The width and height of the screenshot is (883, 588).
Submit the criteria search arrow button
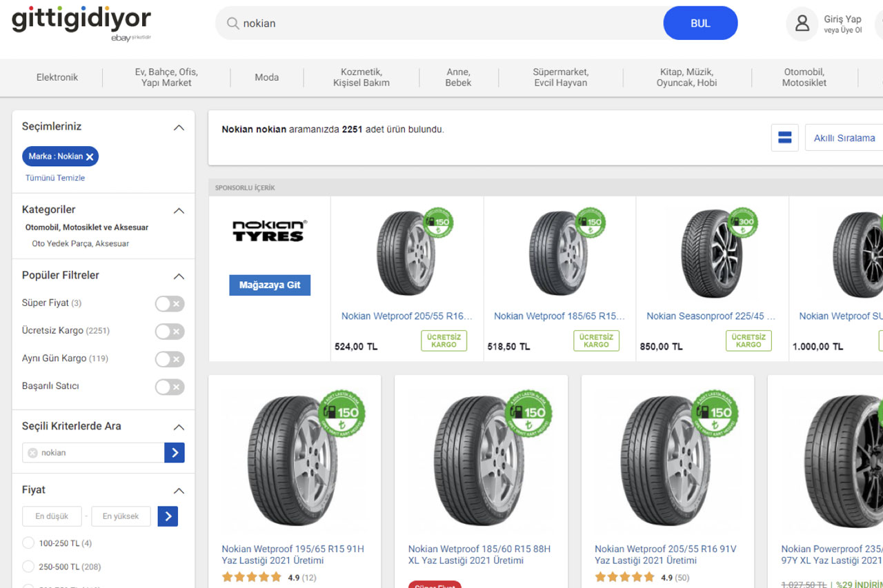click(175, 453)
